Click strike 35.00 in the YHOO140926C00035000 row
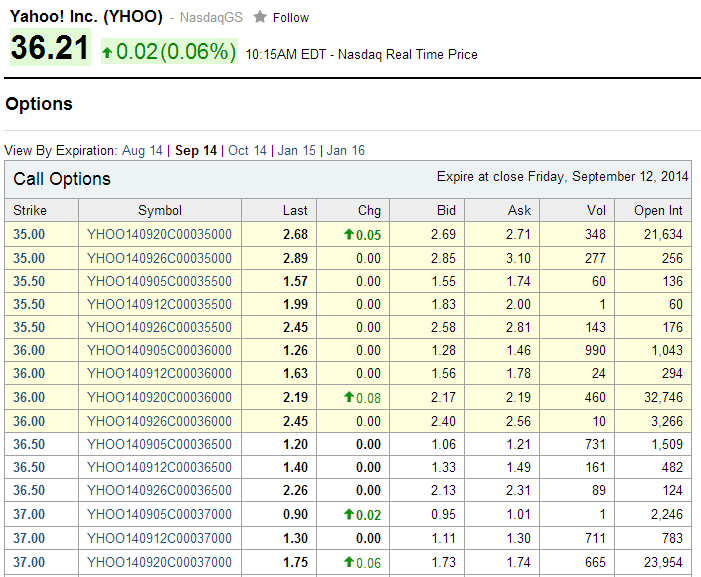Screen dimensions: 701x577 tap(29, 258)
